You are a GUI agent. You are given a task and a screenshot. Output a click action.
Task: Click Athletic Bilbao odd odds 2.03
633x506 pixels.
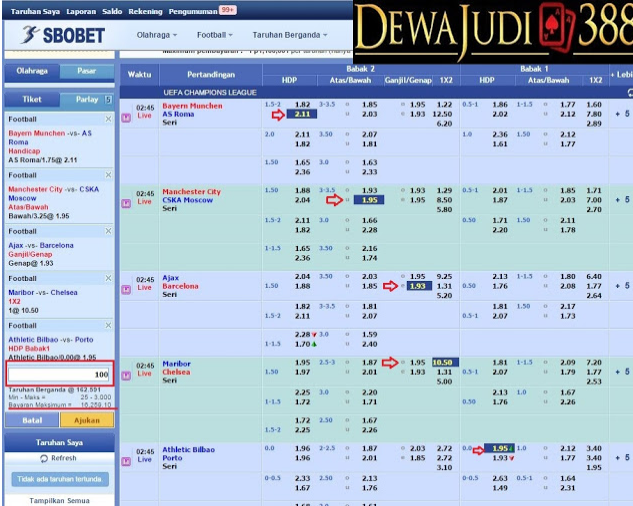417,448
